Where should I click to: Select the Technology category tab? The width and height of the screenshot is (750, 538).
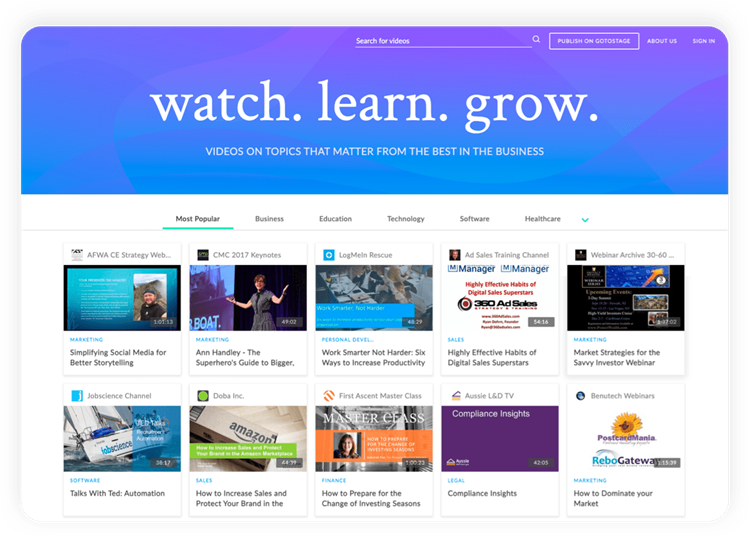click(406, 218)
